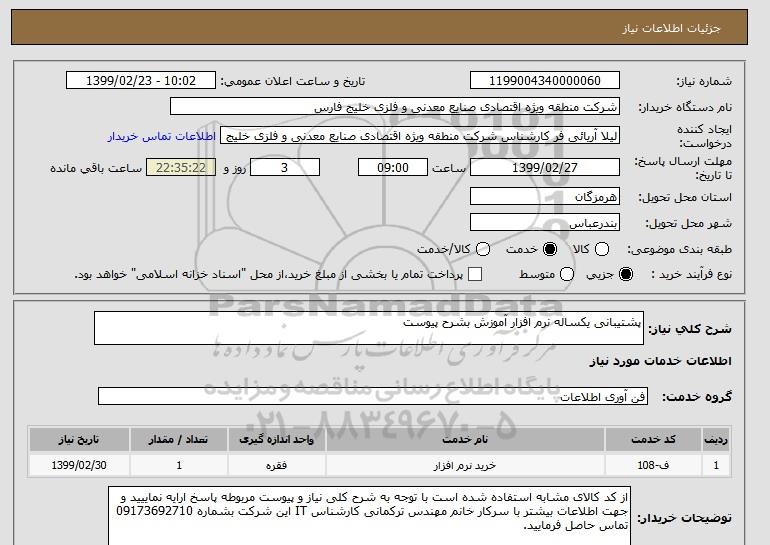Click the ردیف column header
The width and height of the screenshot is (770, 545).
(x=716, y=439)
